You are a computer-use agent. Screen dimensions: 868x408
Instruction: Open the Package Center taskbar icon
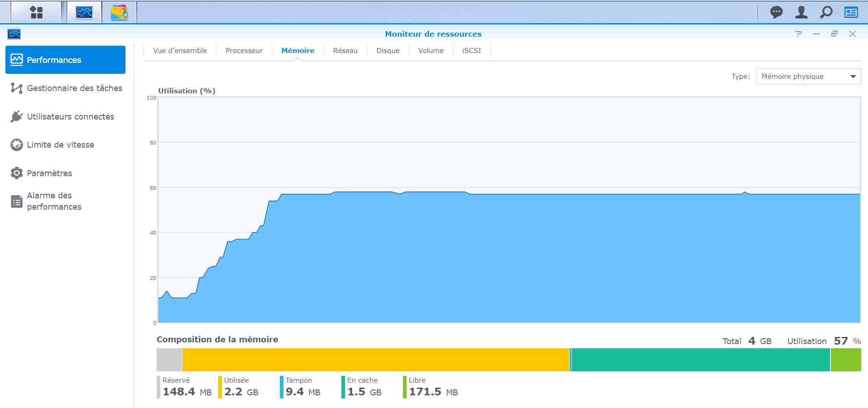119,12
